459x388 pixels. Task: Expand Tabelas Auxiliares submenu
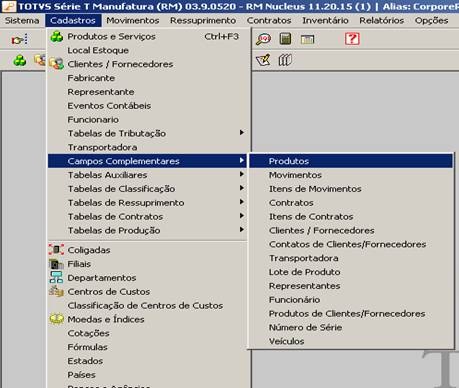pos(147,175)
